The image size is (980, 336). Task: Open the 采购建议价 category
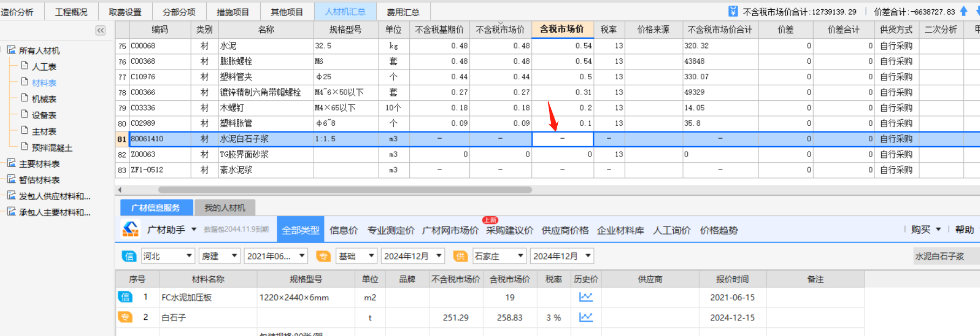click(x=510, y=230)
